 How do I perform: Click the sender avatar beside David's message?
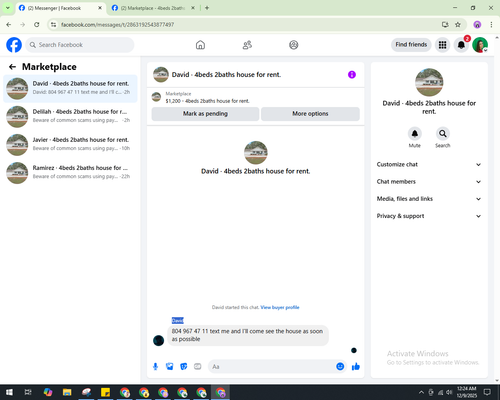(x=158, y=340)
